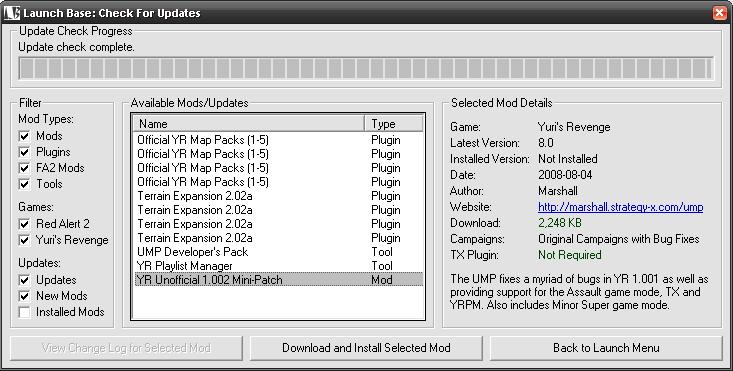This screenshot has height=371, width=733.
Task: Select the UMP Developer's Pack row
Action: pos(279,252)
